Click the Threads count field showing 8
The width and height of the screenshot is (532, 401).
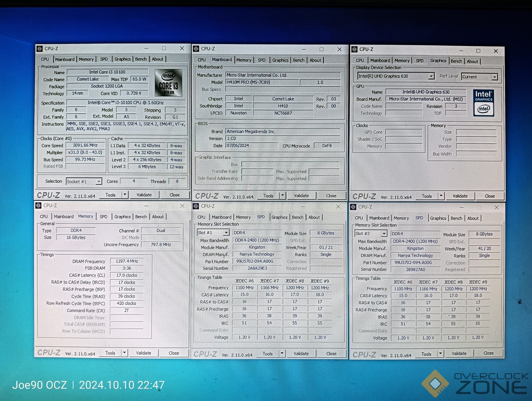tap(177, 181)
